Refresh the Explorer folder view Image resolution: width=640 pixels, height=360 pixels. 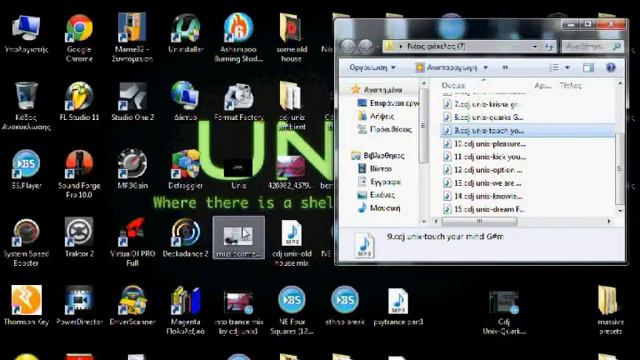549,47
